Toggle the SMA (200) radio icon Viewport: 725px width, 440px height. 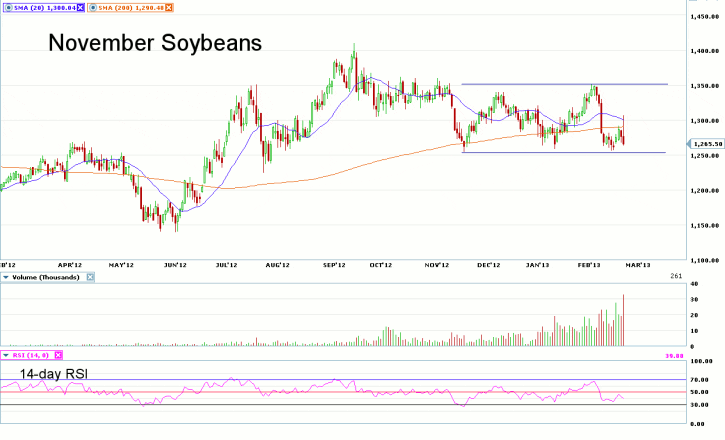[x=92, y=7]
